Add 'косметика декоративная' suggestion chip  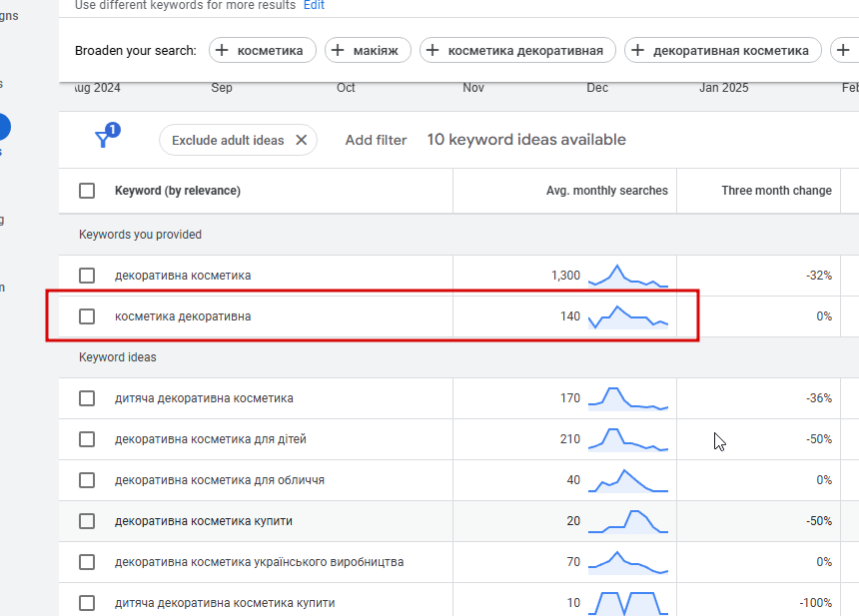tap(517, 50)
